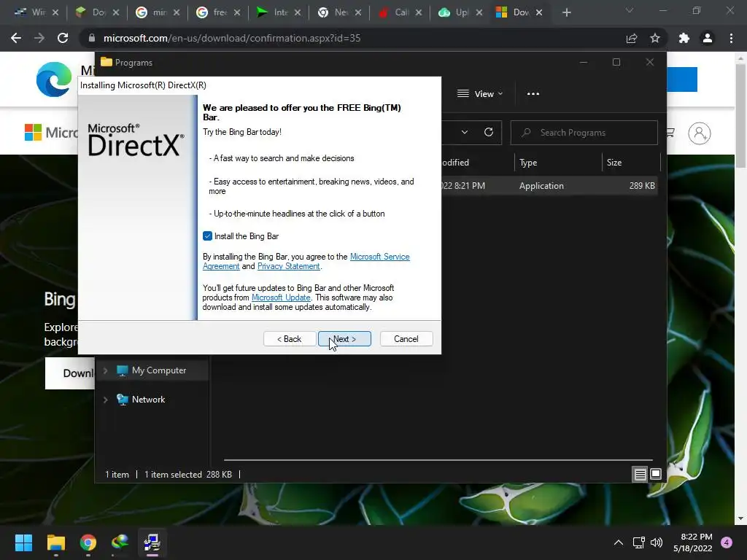Click the Back button in installer
Screen dimensions: 747x560
[x=289, y=339]
